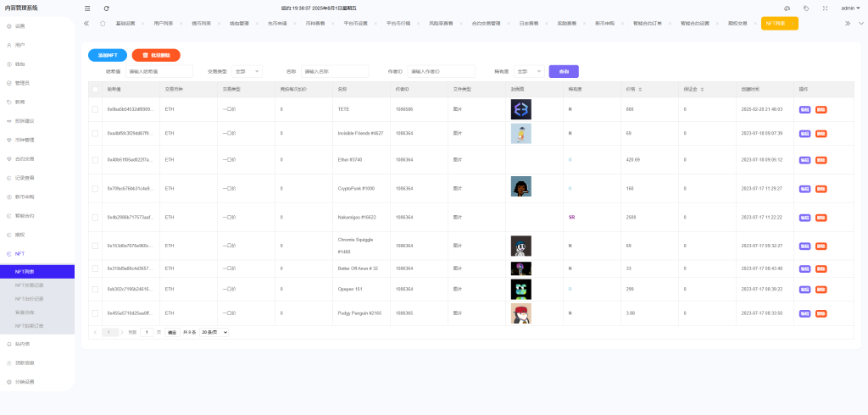Expand the 稀有度 filter dropdown
The height and width of the screenshot is (415, 868).
[530, 72]
